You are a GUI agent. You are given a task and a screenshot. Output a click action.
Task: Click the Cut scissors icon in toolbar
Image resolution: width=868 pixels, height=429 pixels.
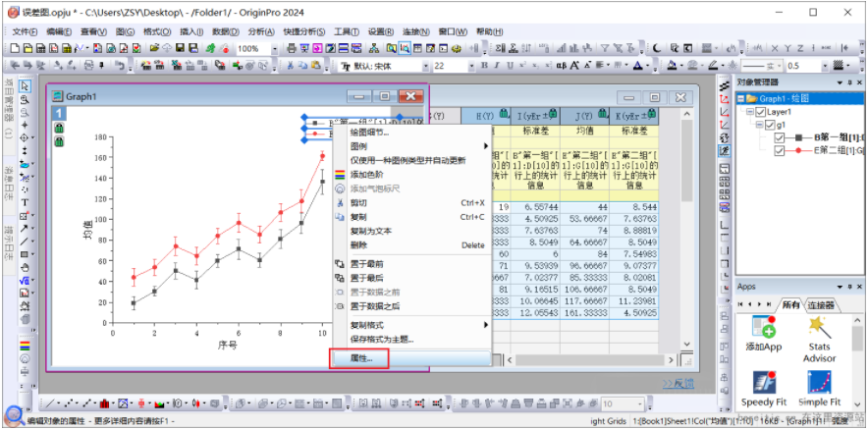[290, 66]
